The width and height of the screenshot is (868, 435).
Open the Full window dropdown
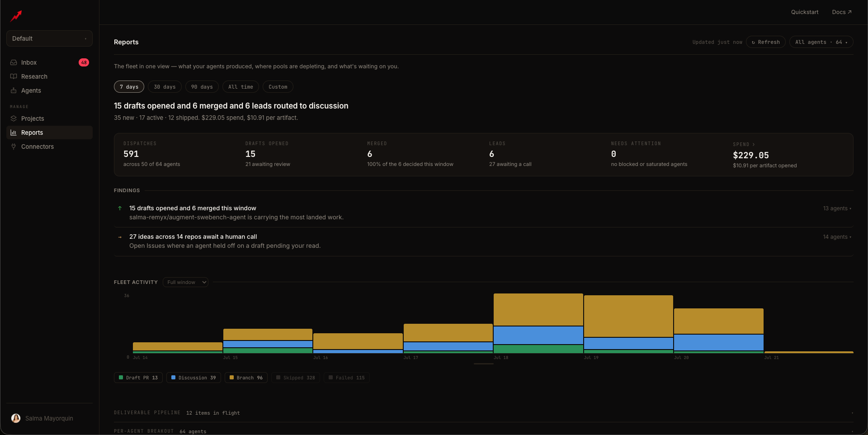[x=185, y=282]
